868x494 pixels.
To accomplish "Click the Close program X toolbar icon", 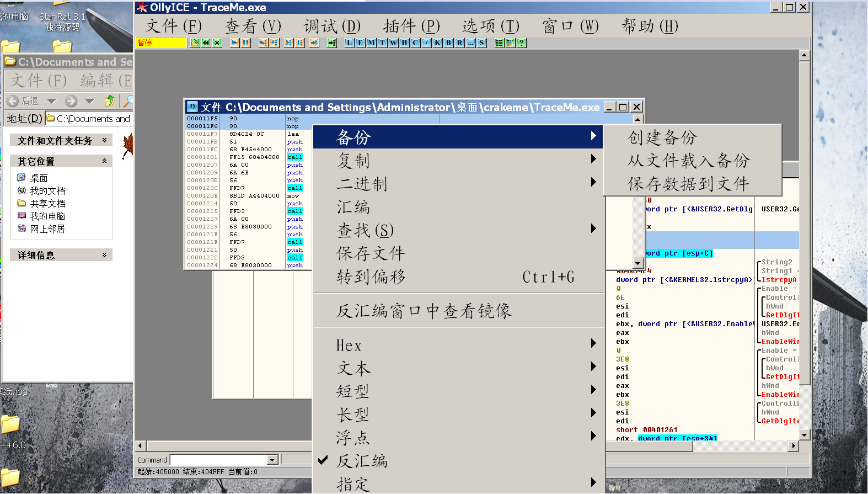I will click(217, 43).
